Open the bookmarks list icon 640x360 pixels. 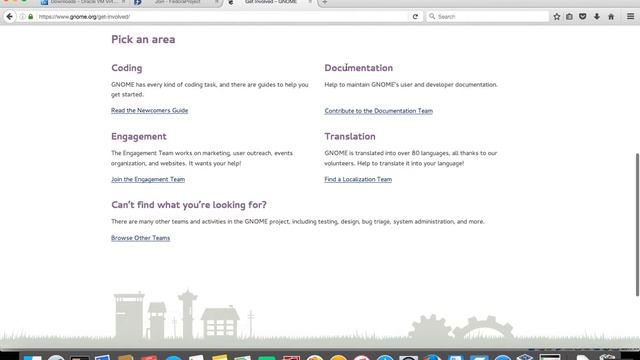click(569, 17)
